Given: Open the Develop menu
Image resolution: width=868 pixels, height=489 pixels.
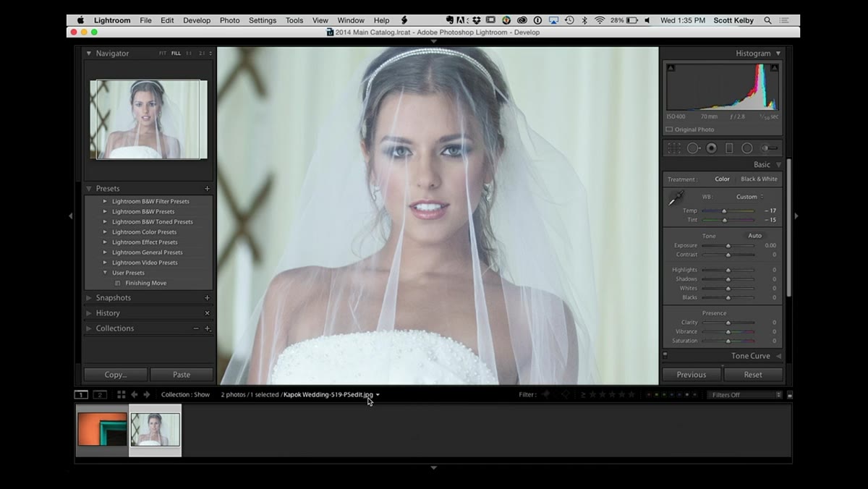Looking at the screenshot, I should pos(197,20).
